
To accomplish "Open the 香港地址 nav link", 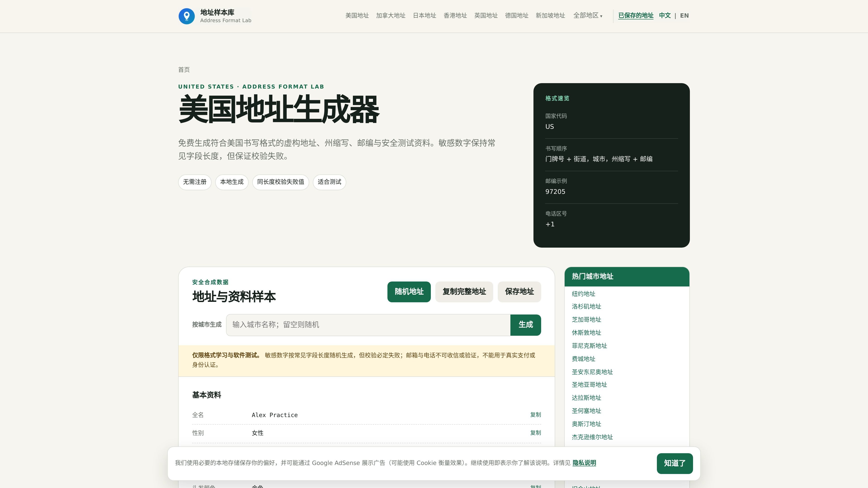I will [x=455, y=16].
